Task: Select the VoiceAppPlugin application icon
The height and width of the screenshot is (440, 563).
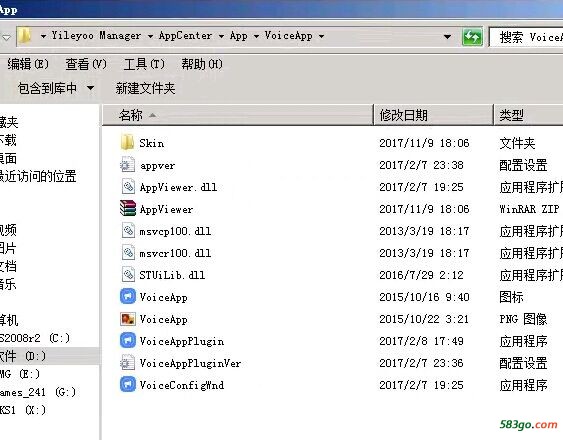Action: [x=127, y=341]
